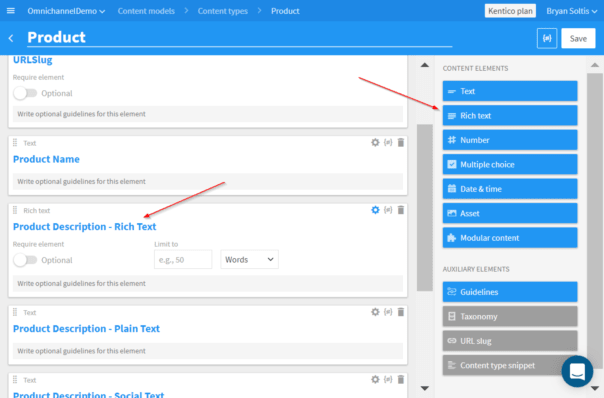The height and width of the screenshot is (398, 604).
Task: Open the OmnichannelDemo project dropdown
Action: [66, 11]
